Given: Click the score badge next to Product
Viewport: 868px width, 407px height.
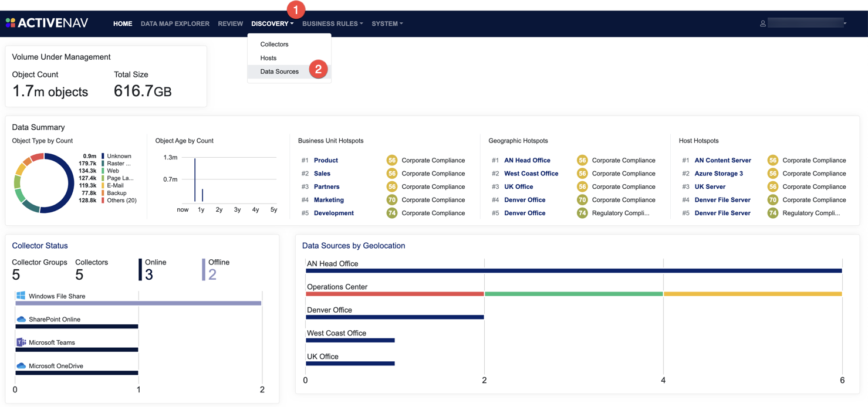Looking at the screenshot, I should click(391, 160).
